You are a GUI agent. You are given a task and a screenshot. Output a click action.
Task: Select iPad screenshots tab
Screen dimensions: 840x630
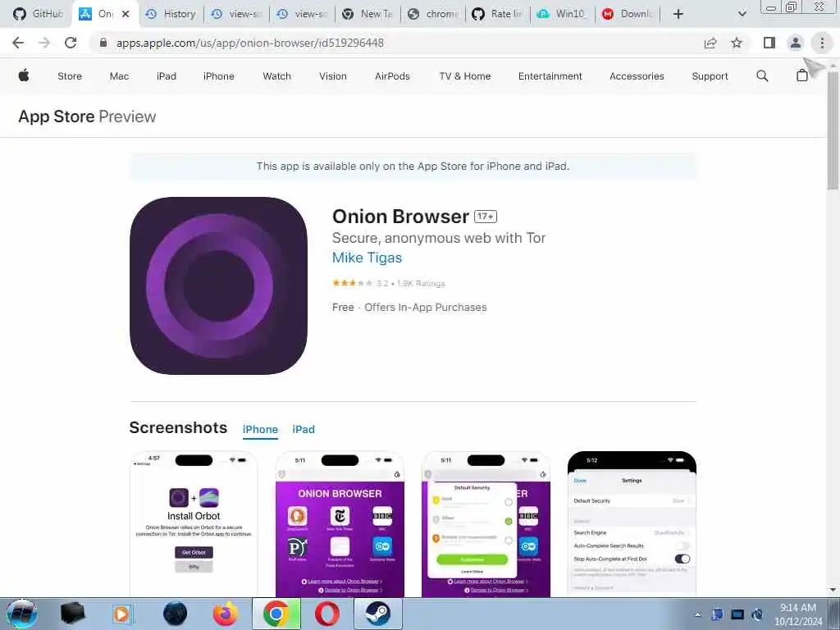point(304,429)
